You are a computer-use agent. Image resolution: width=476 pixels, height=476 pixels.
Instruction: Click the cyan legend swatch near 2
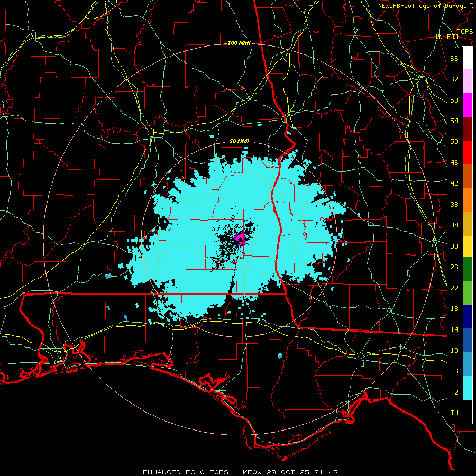467,388
